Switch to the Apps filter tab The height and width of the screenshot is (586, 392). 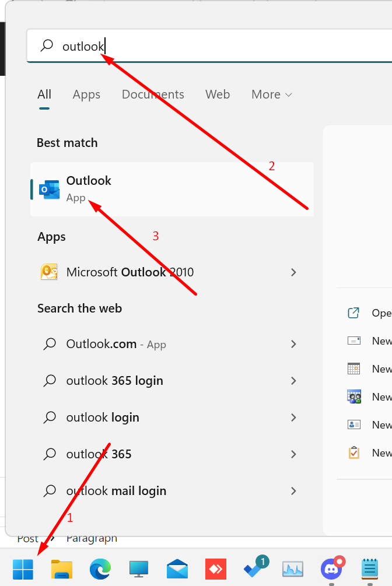(86, 94)
